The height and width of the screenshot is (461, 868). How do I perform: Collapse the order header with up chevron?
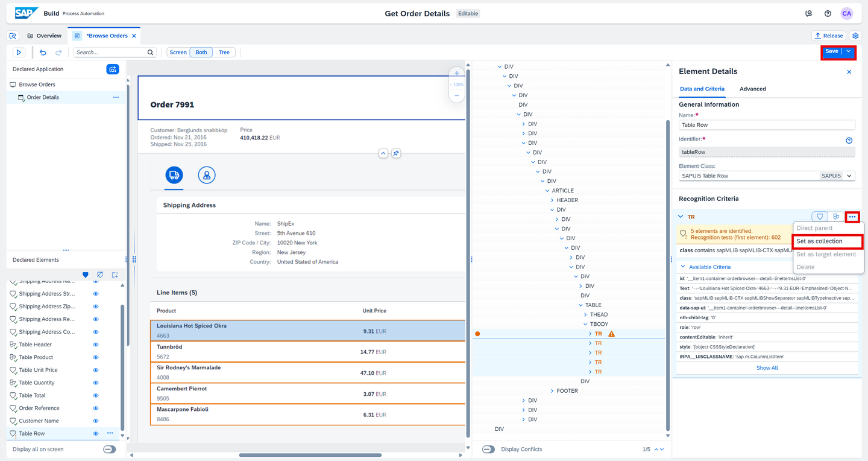coord(383,153)
